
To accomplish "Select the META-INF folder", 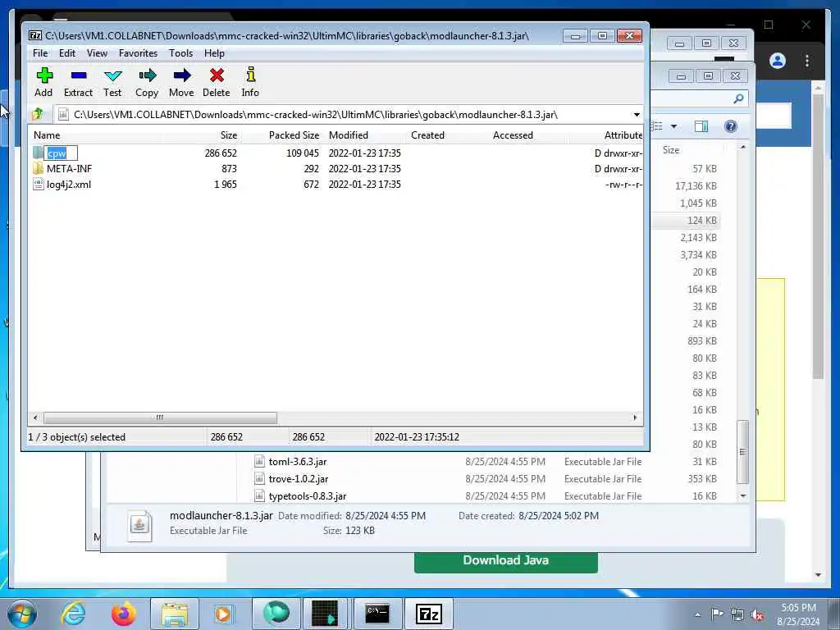I will coord(69,169).
